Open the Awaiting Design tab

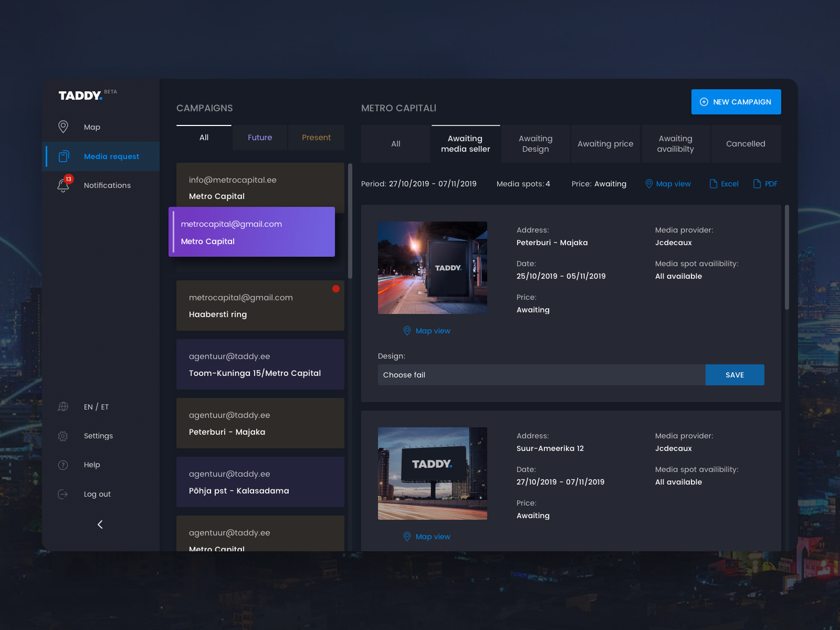click(535, 144)
